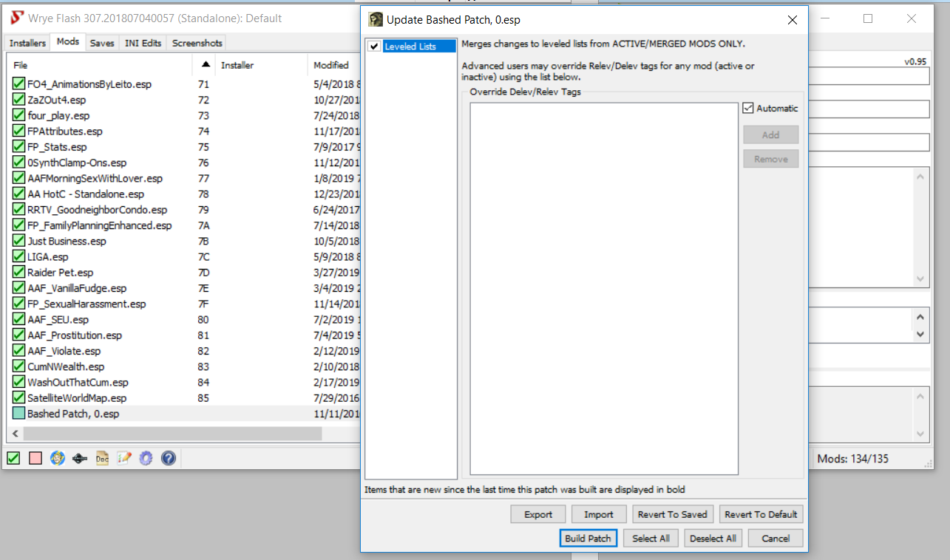Click the green checkmark status bar icon
The height and width of the screenshot is (560, 950).
tap(13, 459)
